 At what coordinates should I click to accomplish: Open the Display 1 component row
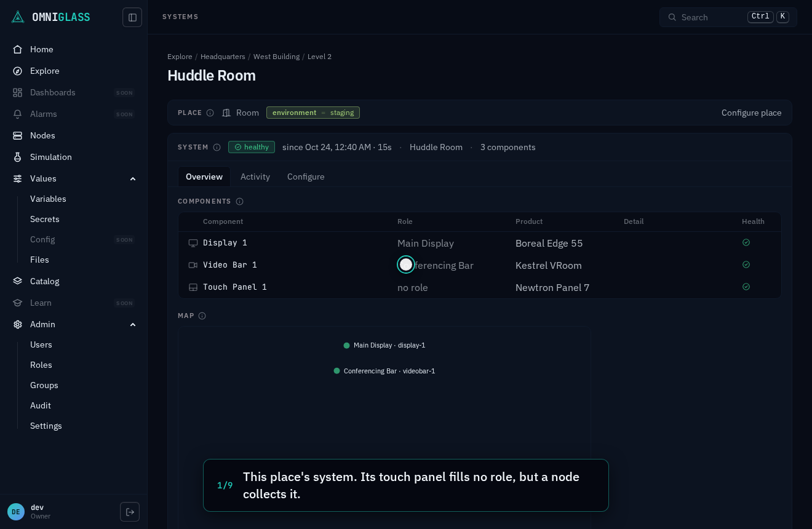pos(480,243)
